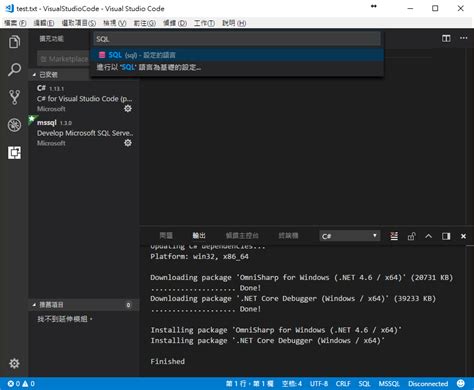This screenshot has width=474, height=390.
Task: Open the Source Control view
Action: (14, 97)
